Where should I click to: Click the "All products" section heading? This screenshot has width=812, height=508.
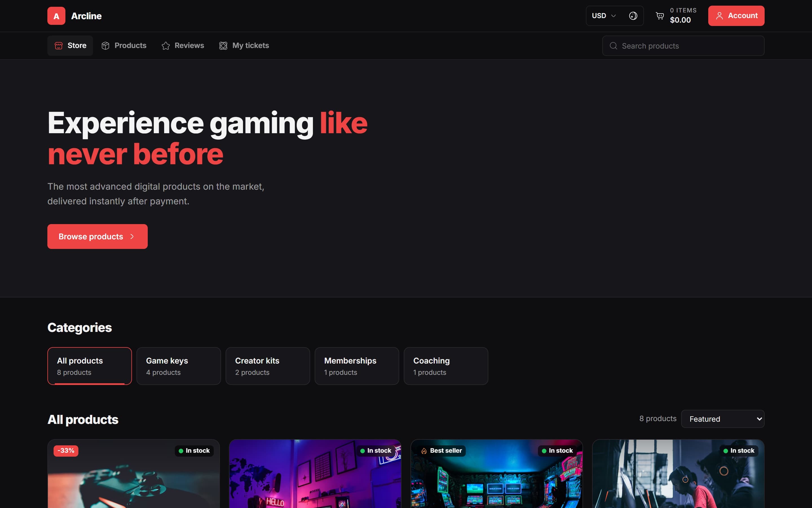pos(83,420)
